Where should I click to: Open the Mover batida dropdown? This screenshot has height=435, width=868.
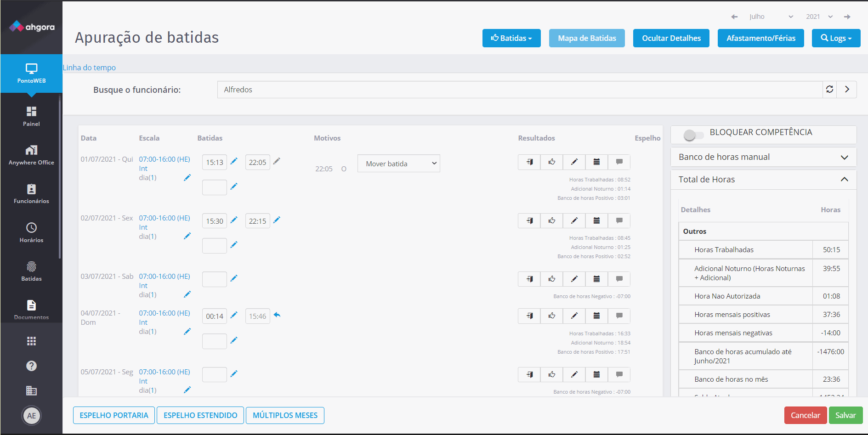pos(398,164)
